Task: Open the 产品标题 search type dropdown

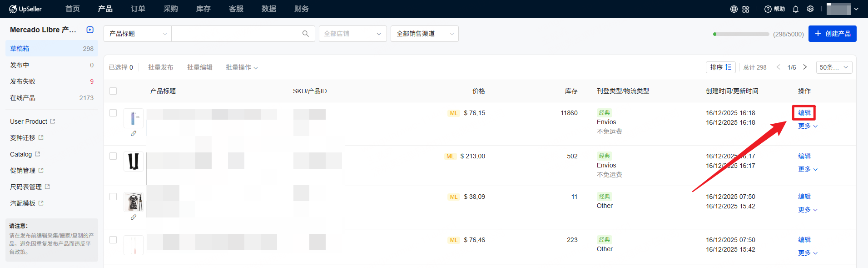Action: 138,34
